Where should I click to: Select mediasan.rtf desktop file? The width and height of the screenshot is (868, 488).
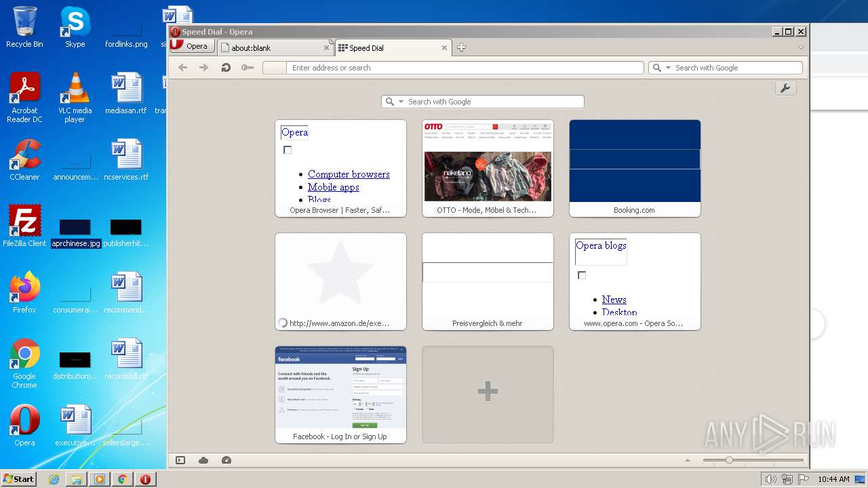[x=125, y=94]
